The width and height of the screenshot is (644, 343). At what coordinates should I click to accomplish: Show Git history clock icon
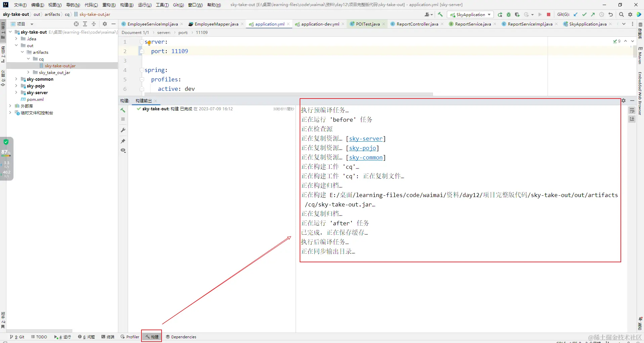coord(602,14)
